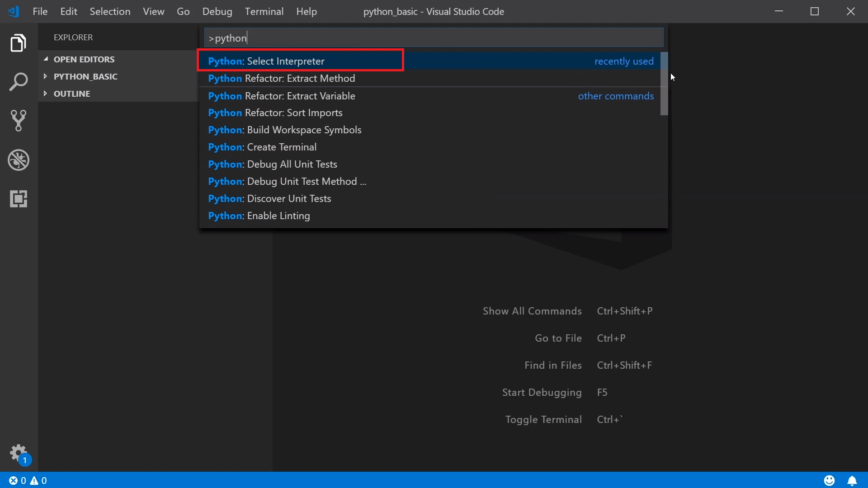Viewport: 868px width, 488px height.
Task: Expand the OUTLINE section
Action: coord(71,94)
